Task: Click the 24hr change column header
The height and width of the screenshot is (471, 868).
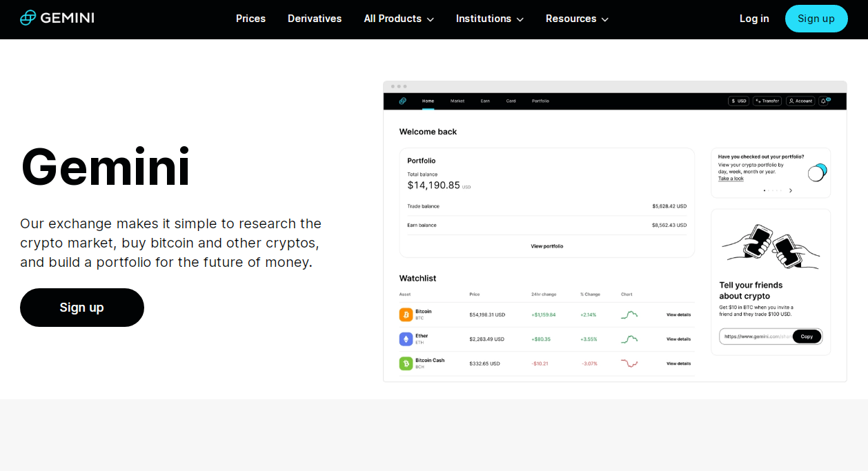Action: (544, 294)
